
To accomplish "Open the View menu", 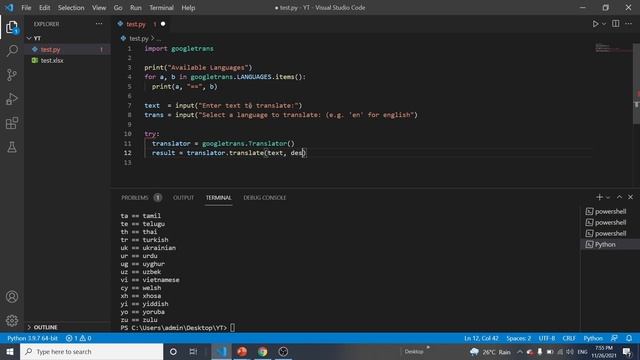I will pos(99,8).
